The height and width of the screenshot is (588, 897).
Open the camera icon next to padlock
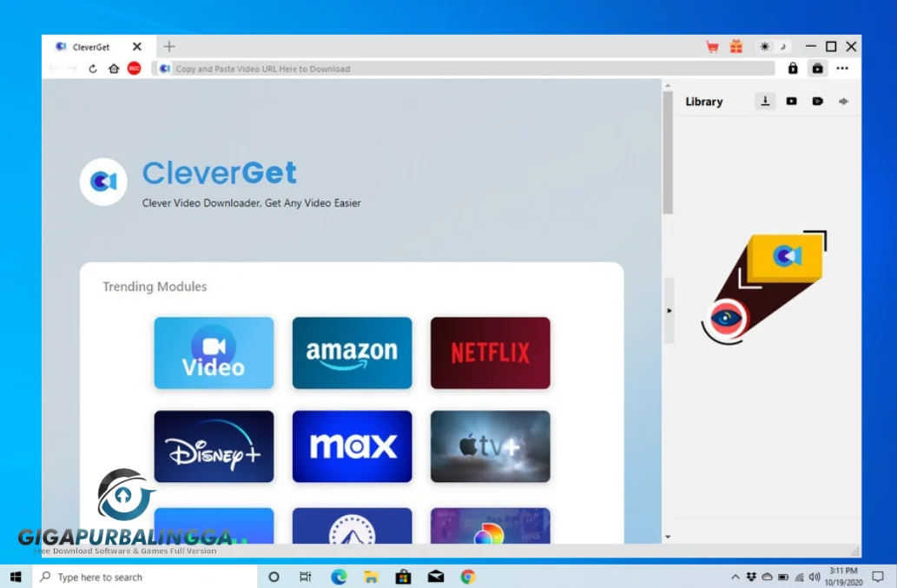tap(817, 68)
